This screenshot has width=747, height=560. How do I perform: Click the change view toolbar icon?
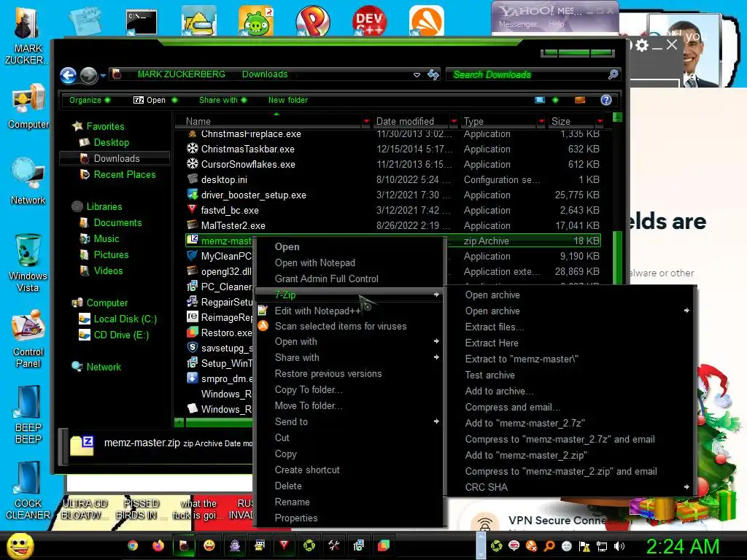point(539,99)
